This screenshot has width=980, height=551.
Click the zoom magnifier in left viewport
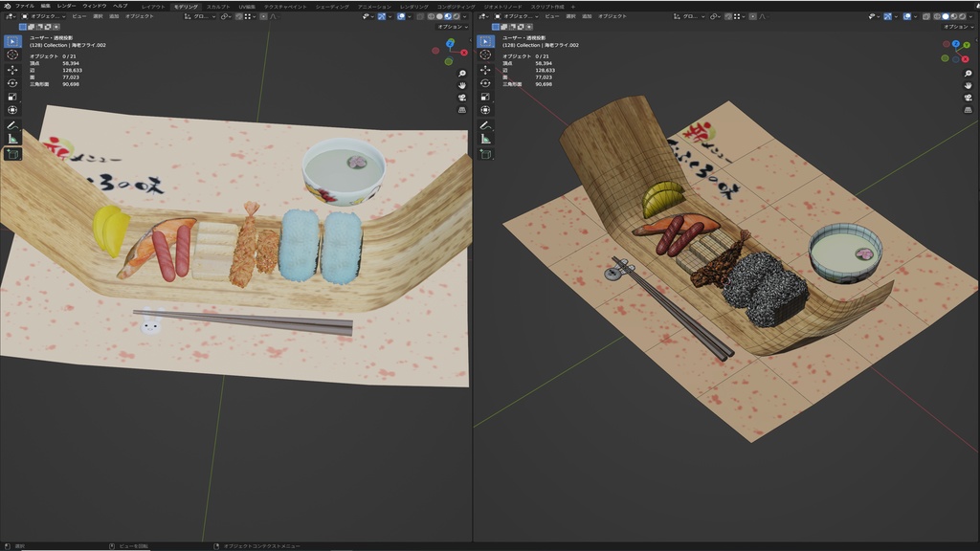coord(462,74)
